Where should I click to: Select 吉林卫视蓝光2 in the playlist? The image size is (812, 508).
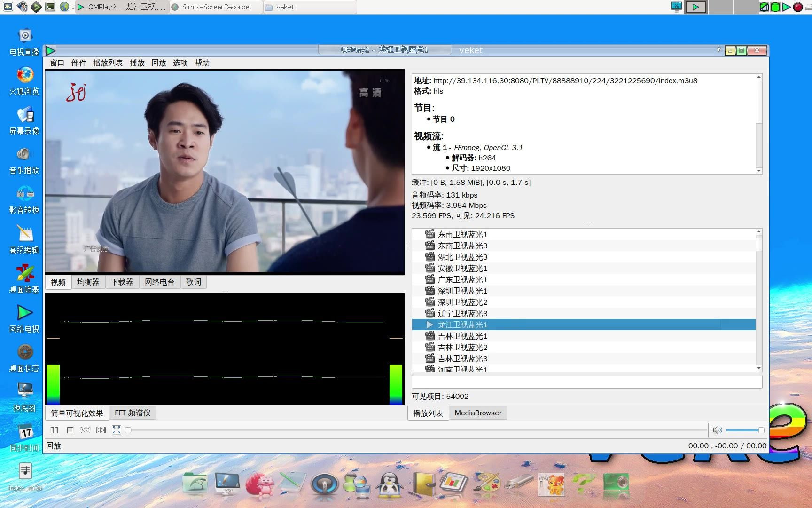pos(584,347)
